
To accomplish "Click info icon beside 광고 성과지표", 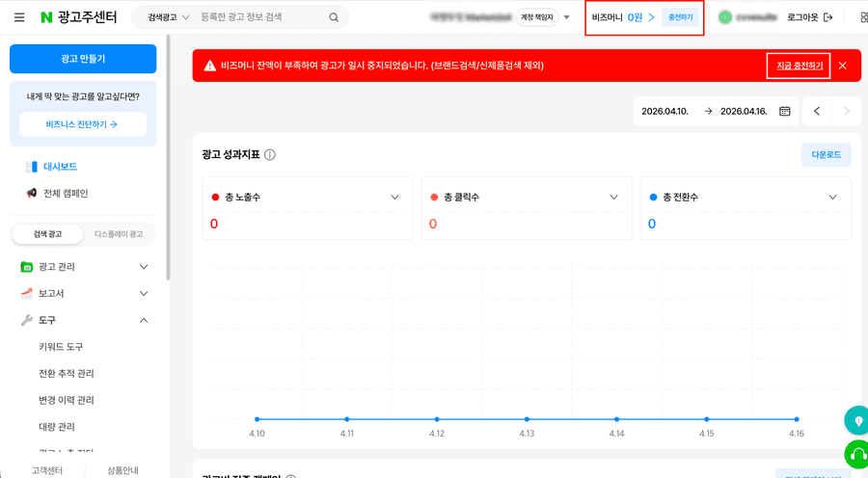I will (x=270, y=155).
